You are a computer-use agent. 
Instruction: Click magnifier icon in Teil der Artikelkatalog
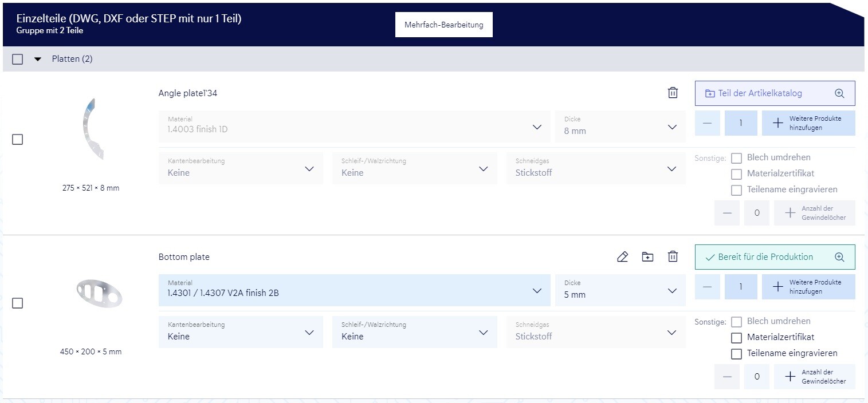tap(839, 93)
